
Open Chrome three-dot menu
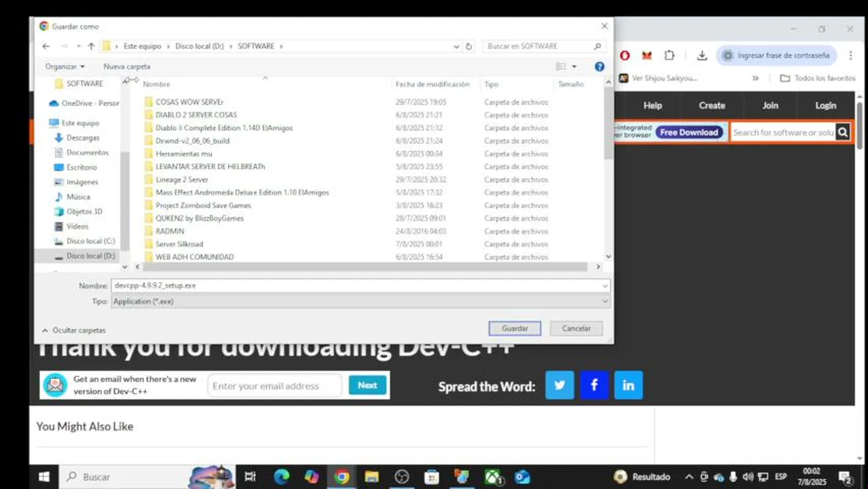pos(849,56)
